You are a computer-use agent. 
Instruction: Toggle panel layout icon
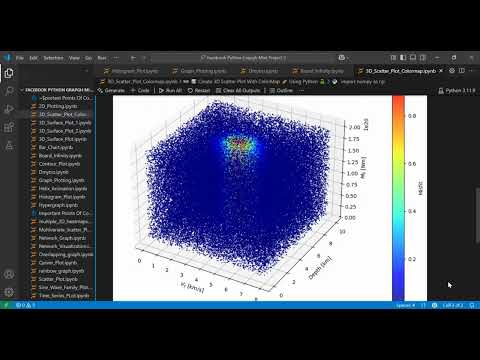coord(413,58)
